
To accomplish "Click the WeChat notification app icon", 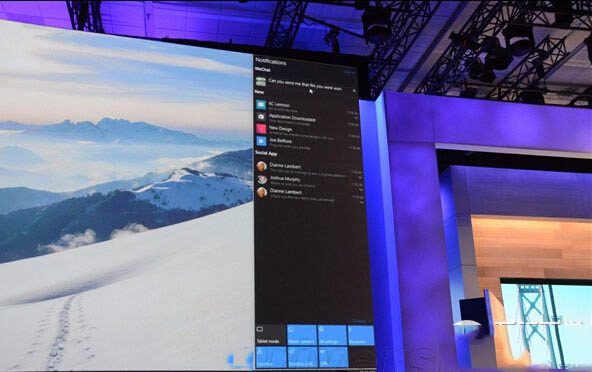I will tap(261, 81).
